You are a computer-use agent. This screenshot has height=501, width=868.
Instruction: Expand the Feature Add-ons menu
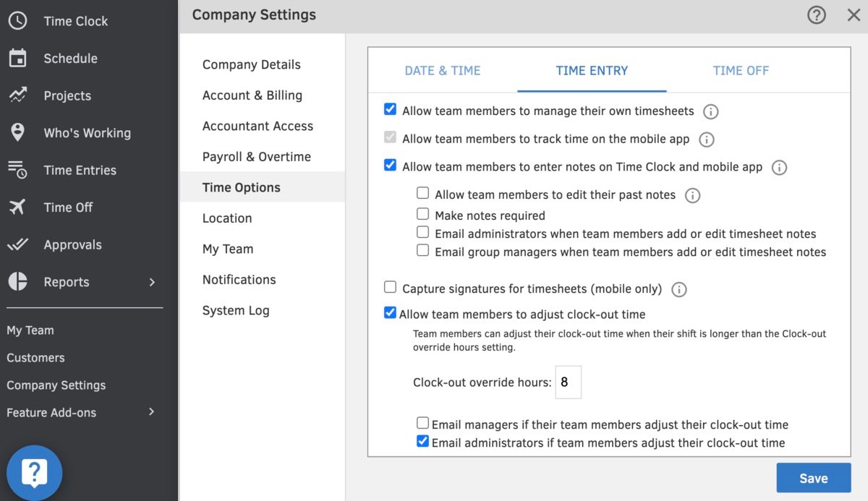(x=51, y=412)
